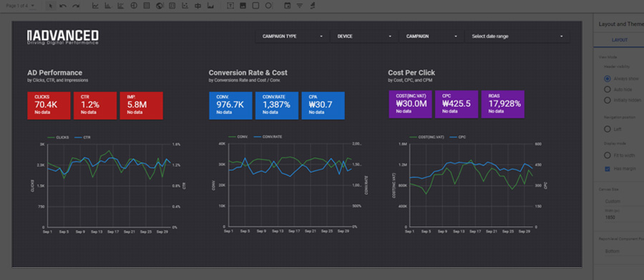644x280 pixels.
Task: Open the Page 1 of 4 selector
Action: pos(20,6)
